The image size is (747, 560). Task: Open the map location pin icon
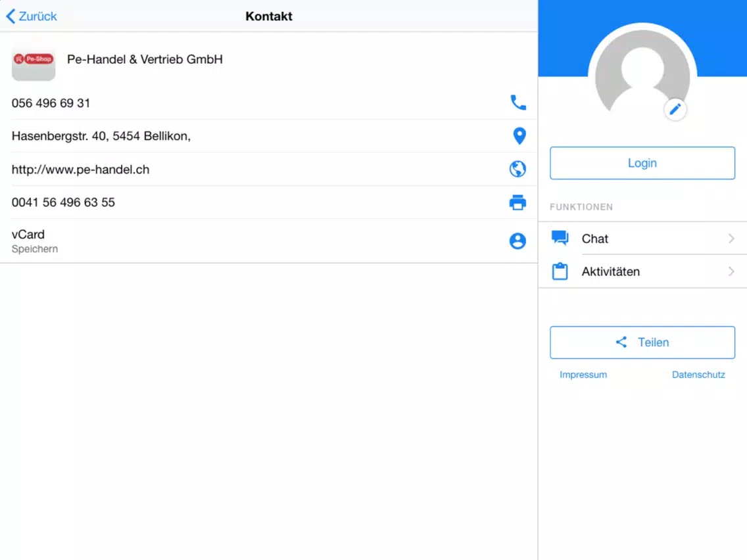[519, 136]
